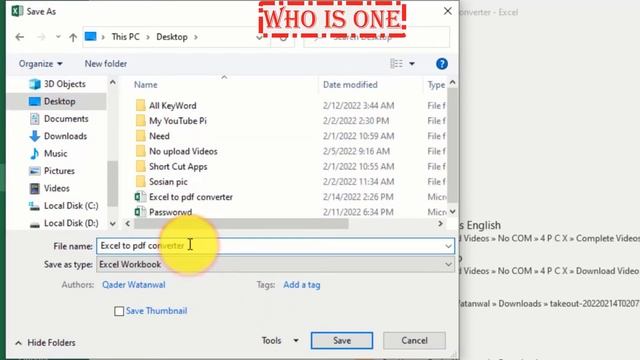Click date 2/14/2022 2:26 PM cell
Viewport: 640px width, 360px height.
pyautogui.click(x=358, y=197)
